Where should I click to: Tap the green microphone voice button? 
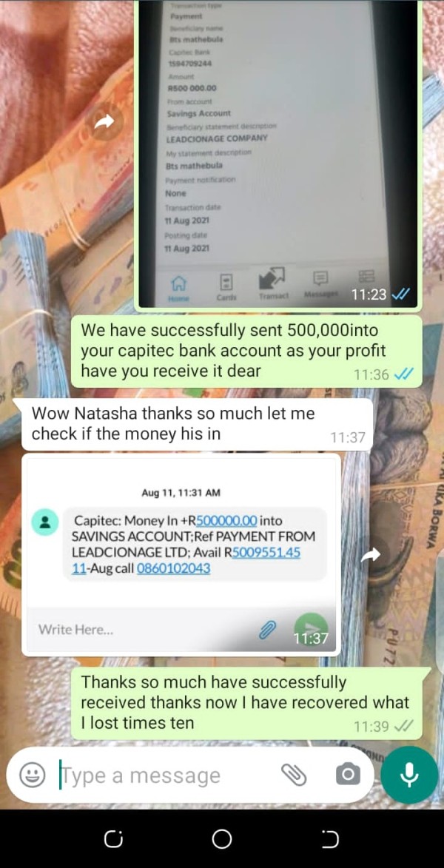pyautogui.click(x=409, y=775)
